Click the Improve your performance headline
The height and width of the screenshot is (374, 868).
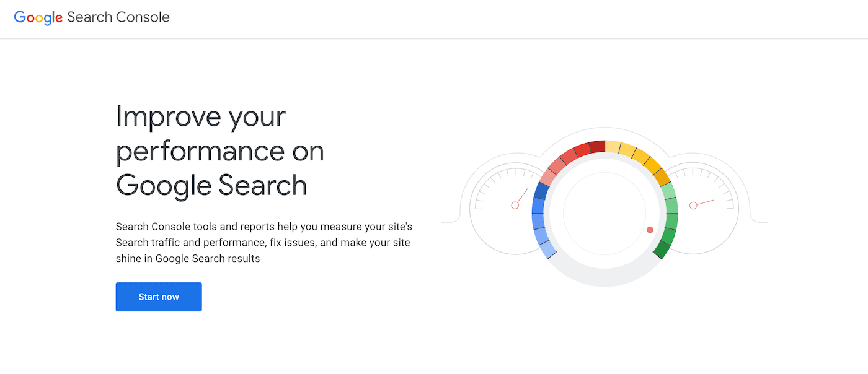(x=220, y=150)
